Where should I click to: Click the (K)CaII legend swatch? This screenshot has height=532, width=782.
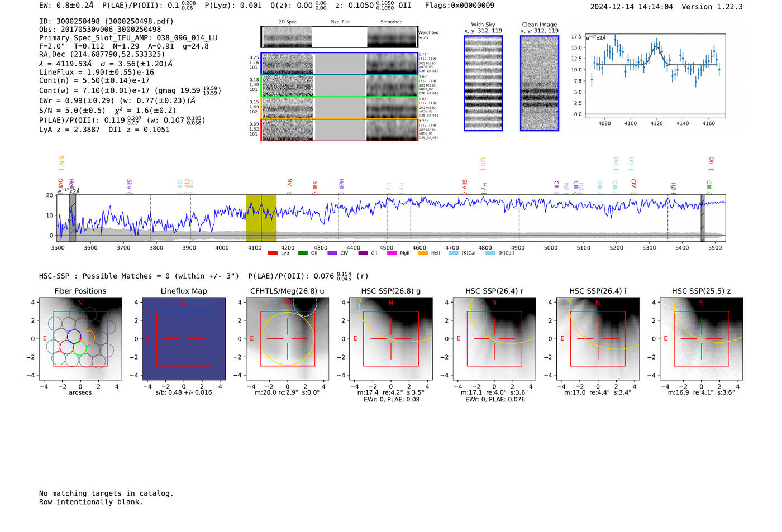click(x=454, y=253)
